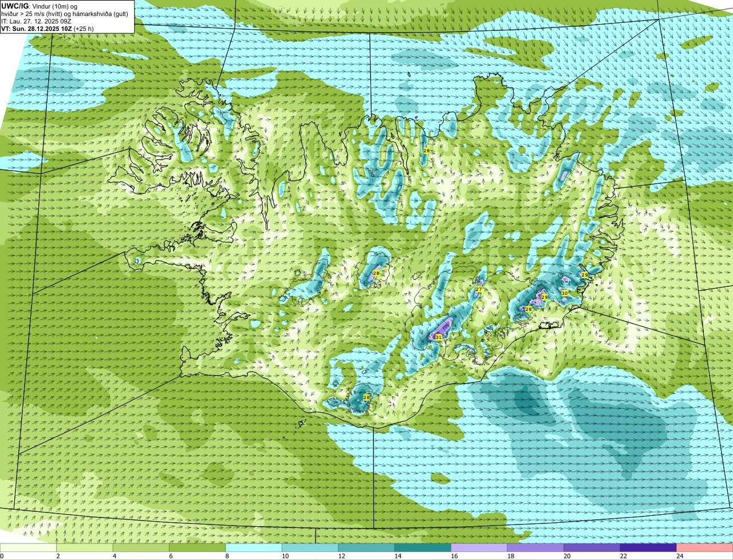Select the 6–8 m/s dark green legend swatch
This screenshot has width=733, height=560.
click(x=198, y=547)
